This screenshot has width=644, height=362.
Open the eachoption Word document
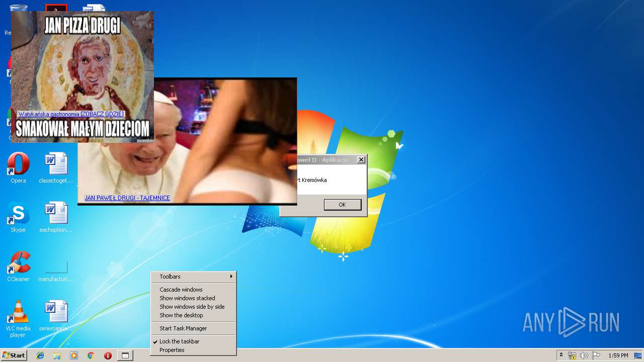pos(56,218)
